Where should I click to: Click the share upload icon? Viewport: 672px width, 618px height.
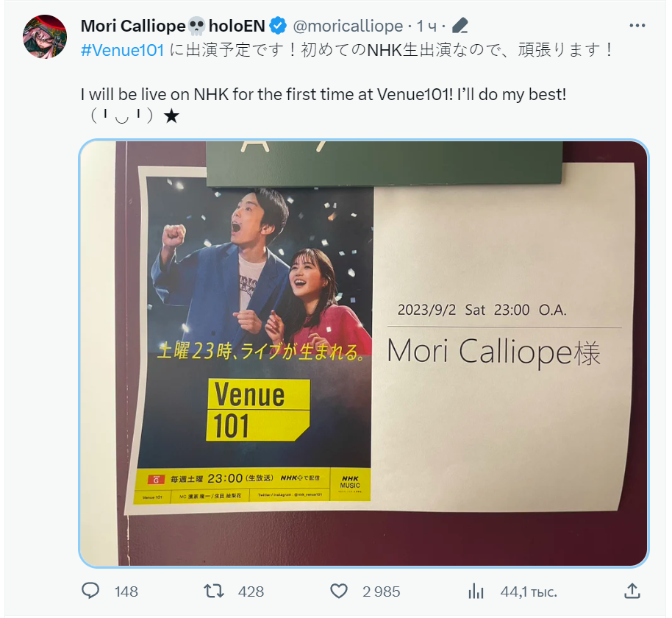tap(632, 591)
